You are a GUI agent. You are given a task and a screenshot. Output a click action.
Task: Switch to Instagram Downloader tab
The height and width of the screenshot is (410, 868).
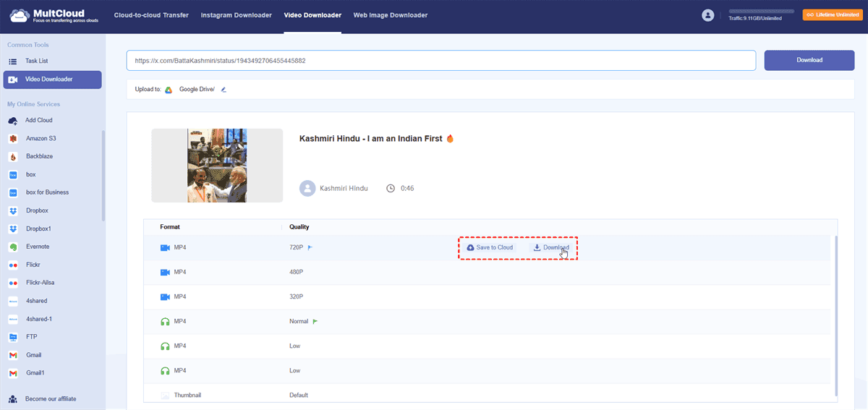pos(237,15)
